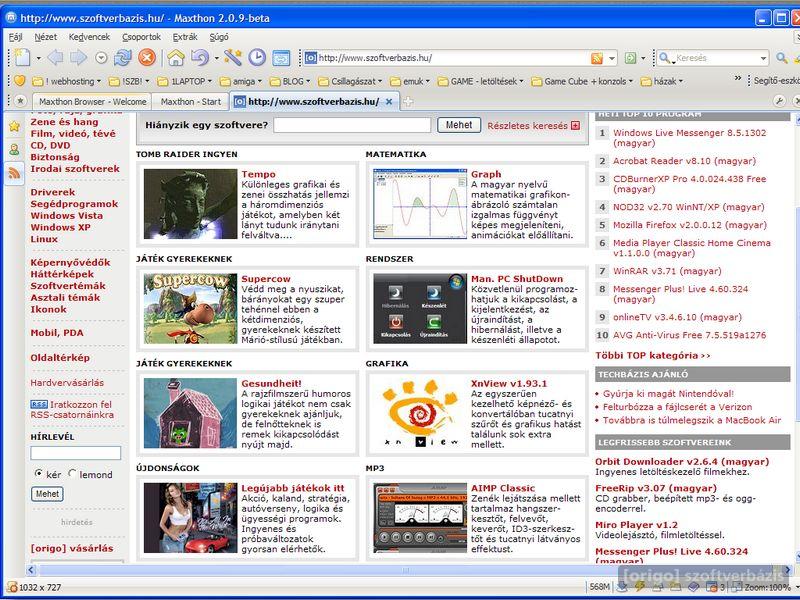Screen dimensions: 800x600
Task: Open 'Többi TOP kategória' link
Action: tap(653, 355)
